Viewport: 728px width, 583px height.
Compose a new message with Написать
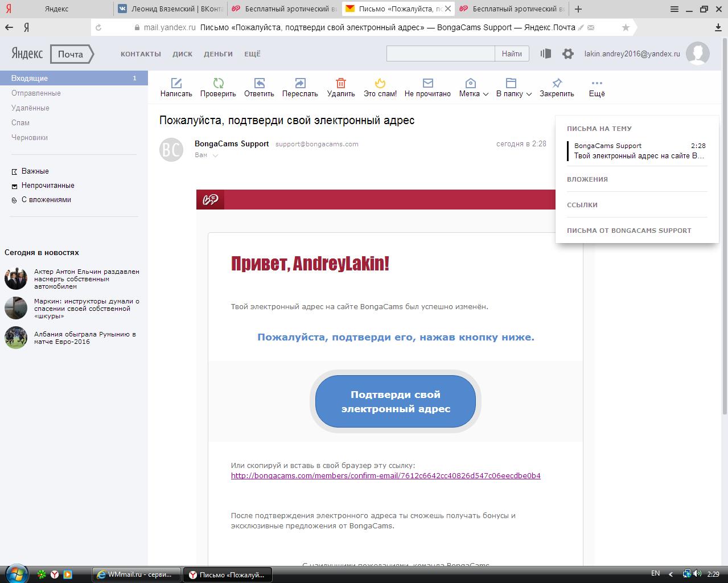point(176,87)
